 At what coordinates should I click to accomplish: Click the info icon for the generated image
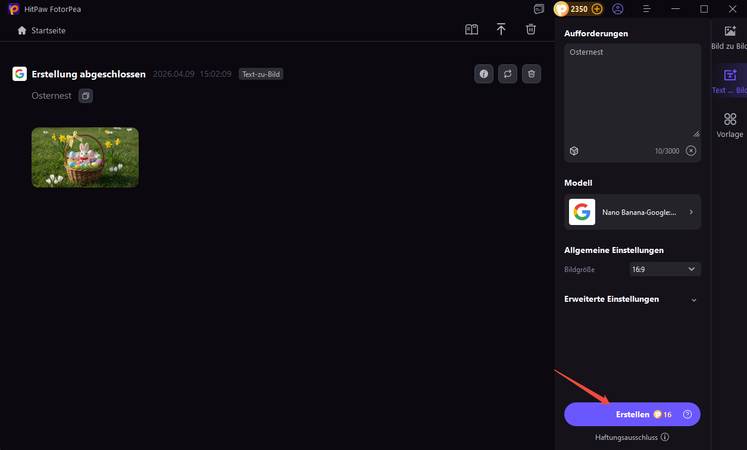pos(484,74)
